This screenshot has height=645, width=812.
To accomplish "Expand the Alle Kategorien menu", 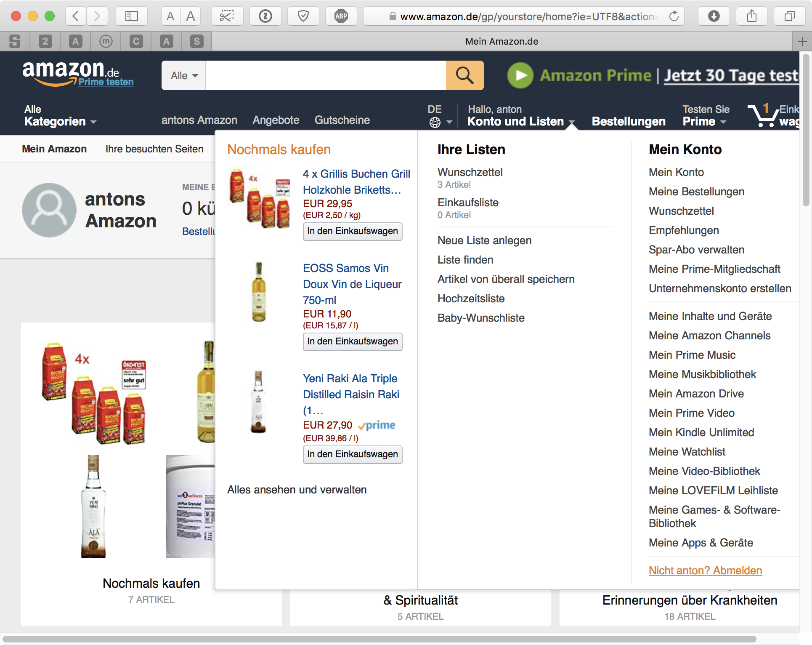I will click(x=60, y=116).
